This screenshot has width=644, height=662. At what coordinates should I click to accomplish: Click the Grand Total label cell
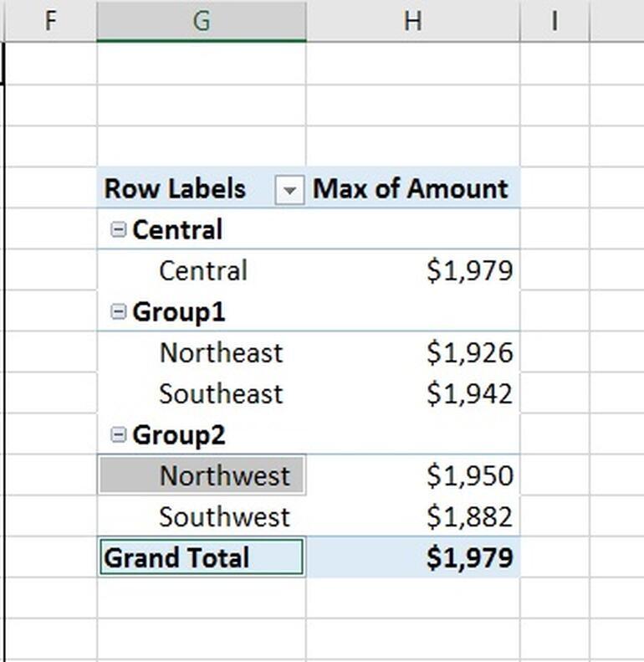[x=176, y=557]
